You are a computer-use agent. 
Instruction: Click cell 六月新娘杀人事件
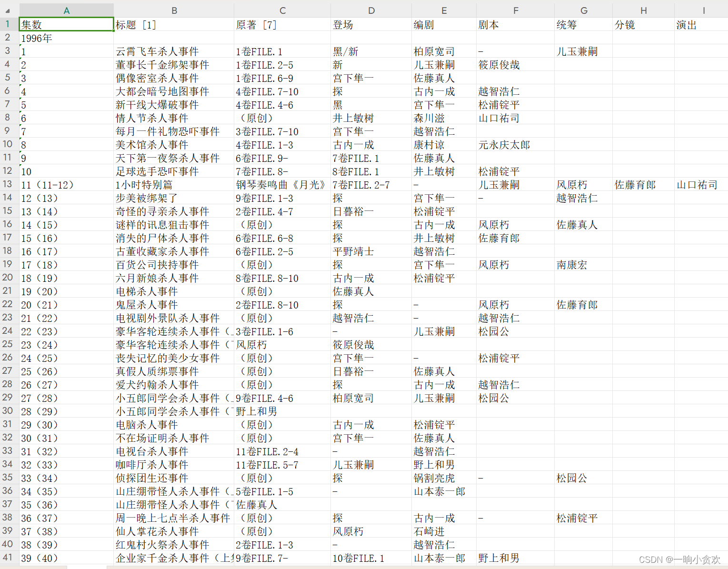click(174, 278)
